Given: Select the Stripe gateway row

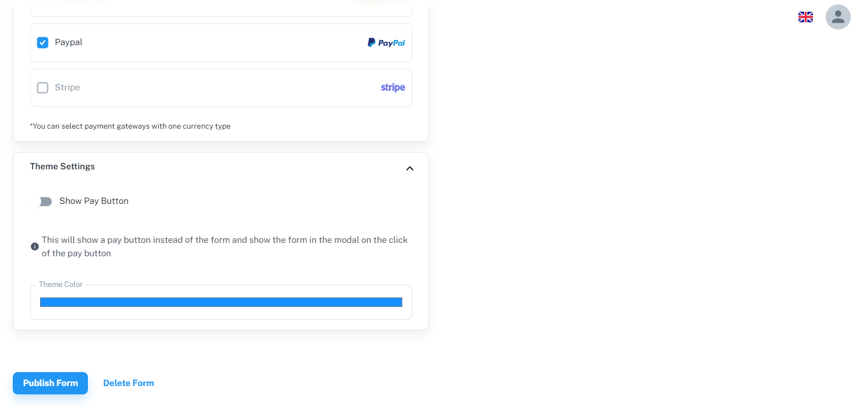Looking at the screenshot, I should [x=221, y=87].
